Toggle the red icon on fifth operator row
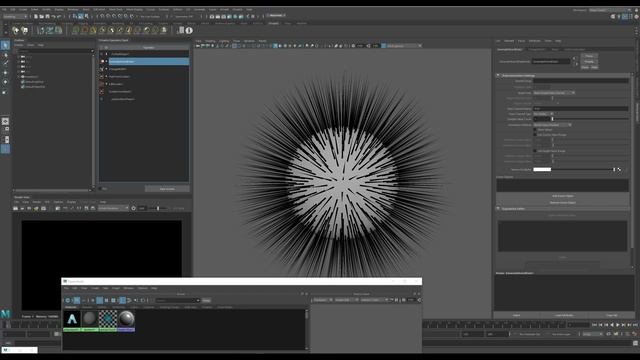Screen dimensions: 640x360 click(x=102, y=84)
